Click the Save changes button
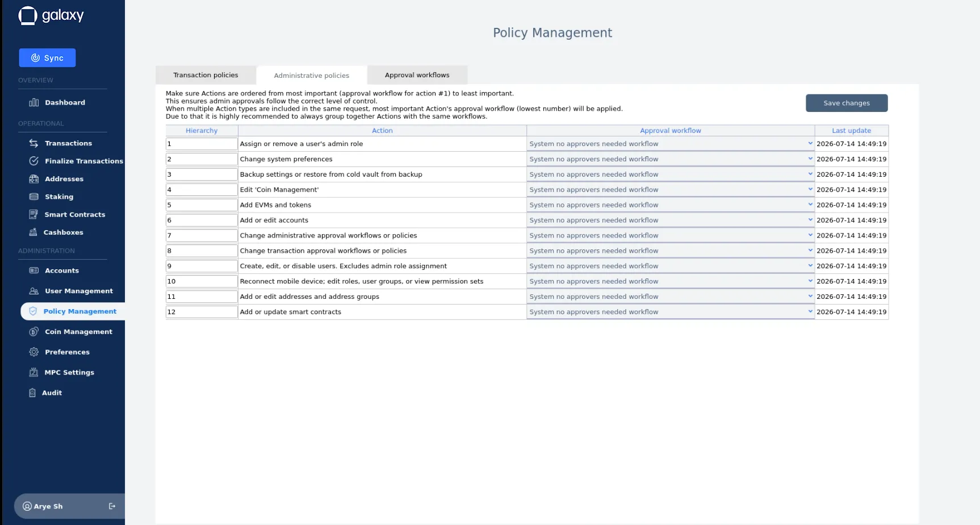 [847, 103]
